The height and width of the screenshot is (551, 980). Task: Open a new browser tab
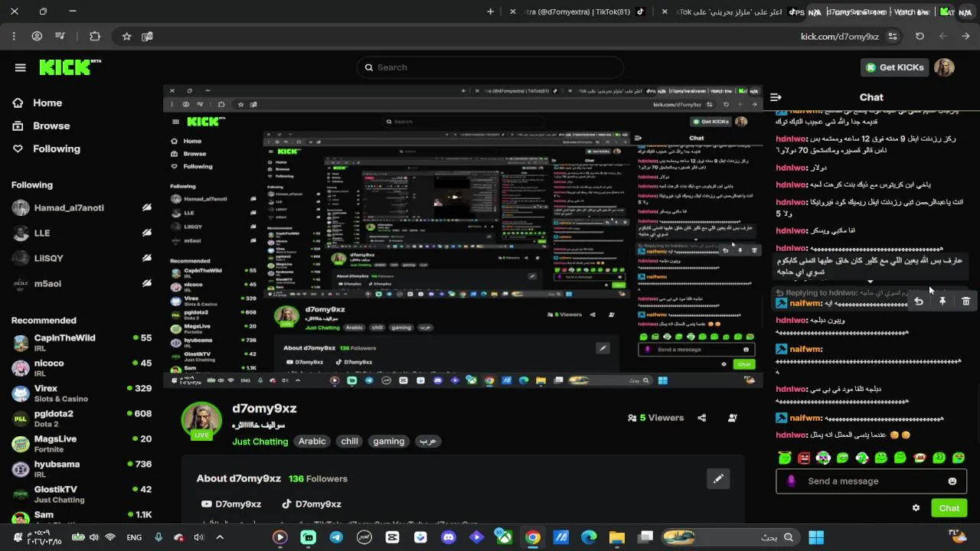490,11
